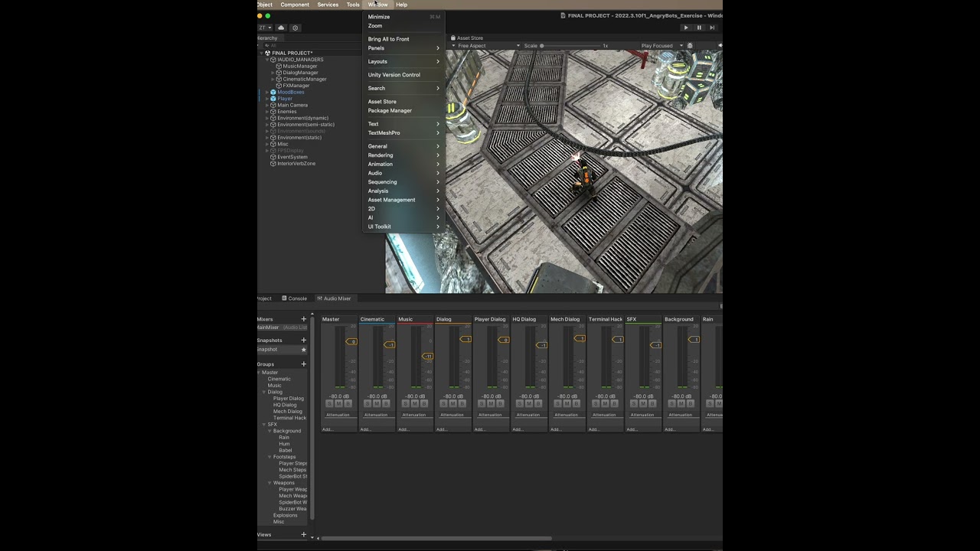The width and height of the screenshot is (980, 551).
Task: Click the Music channel volume fader handle
Action: 428,356
